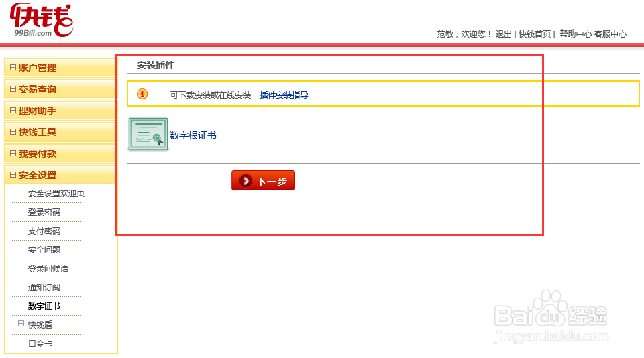Click 退出 to log out

pos(504,34)
